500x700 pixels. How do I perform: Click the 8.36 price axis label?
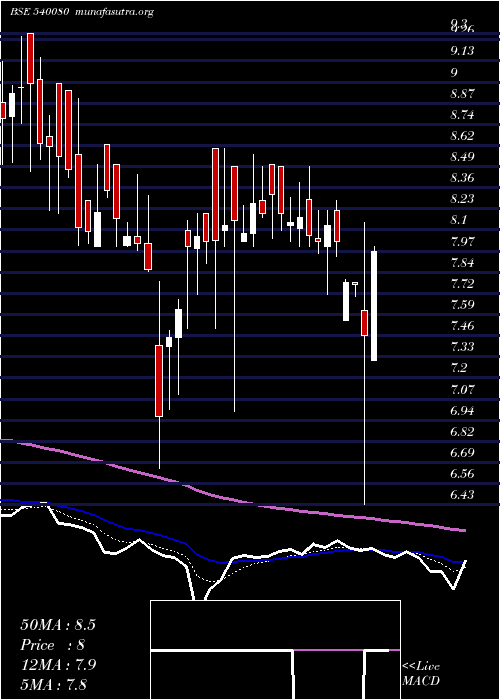coord(462,178)
